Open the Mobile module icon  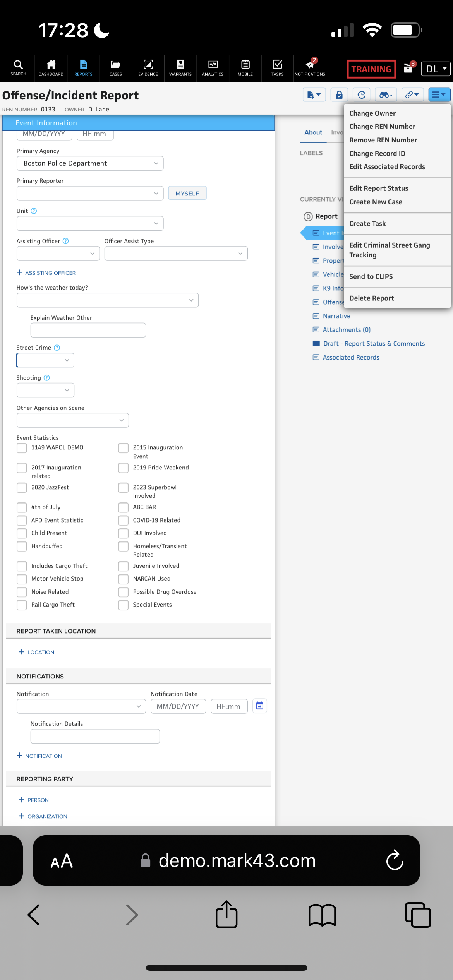(245, 68)
